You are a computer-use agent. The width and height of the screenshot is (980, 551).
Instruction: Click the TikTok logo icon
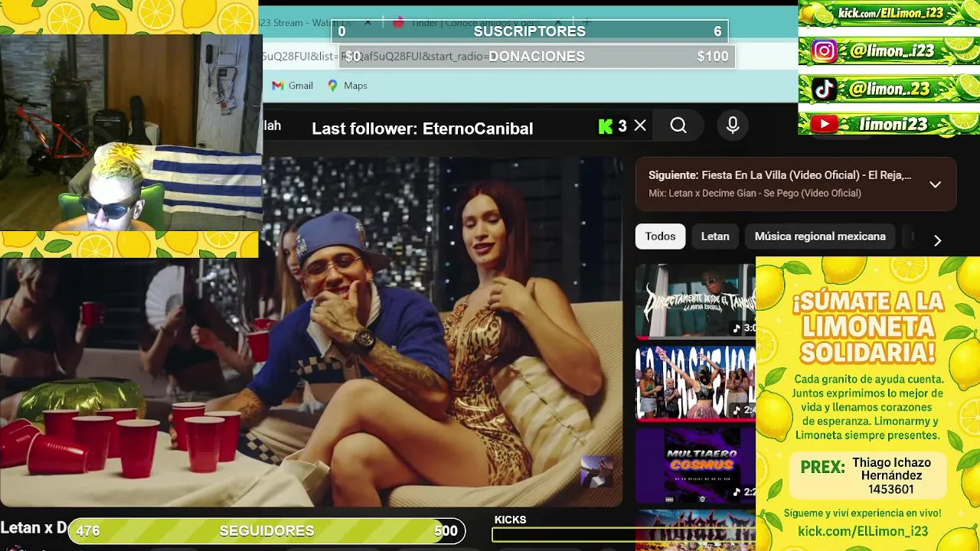pos(824,89)
